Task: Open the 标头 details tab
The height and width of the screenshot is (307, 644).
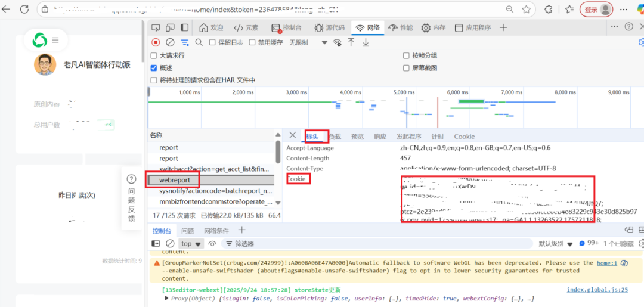Action: pos(312,137)
